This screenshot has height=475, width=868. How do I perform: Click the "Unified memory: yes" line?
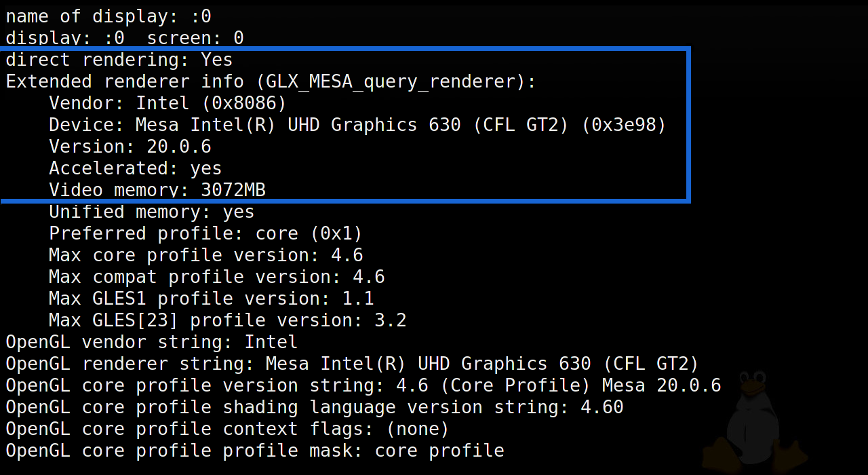click(x=151, y=212)
